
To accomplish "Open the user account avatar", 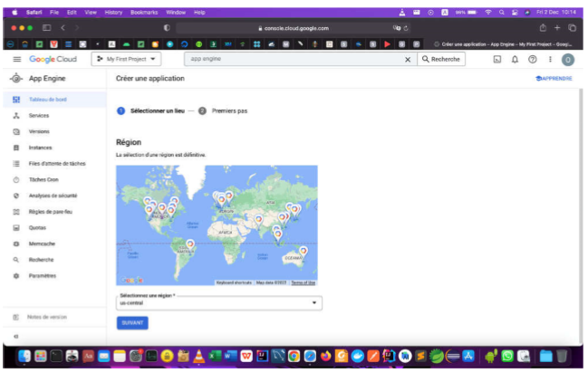I will (568, 60).
